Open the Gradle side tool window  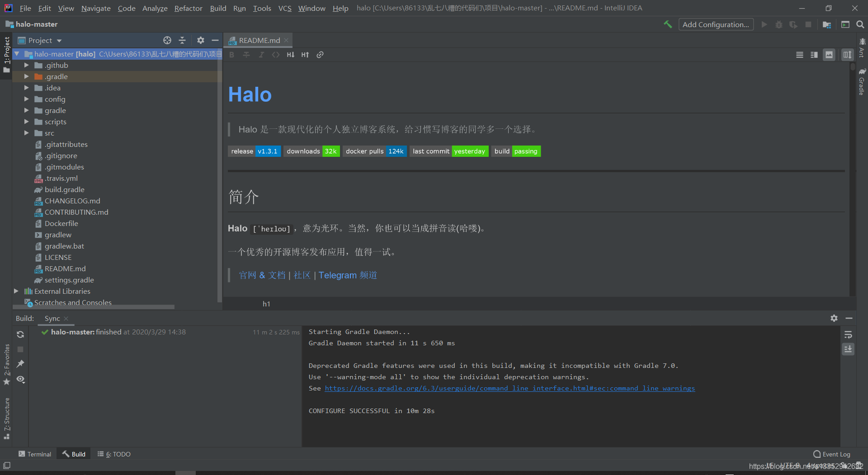[862, 82]
